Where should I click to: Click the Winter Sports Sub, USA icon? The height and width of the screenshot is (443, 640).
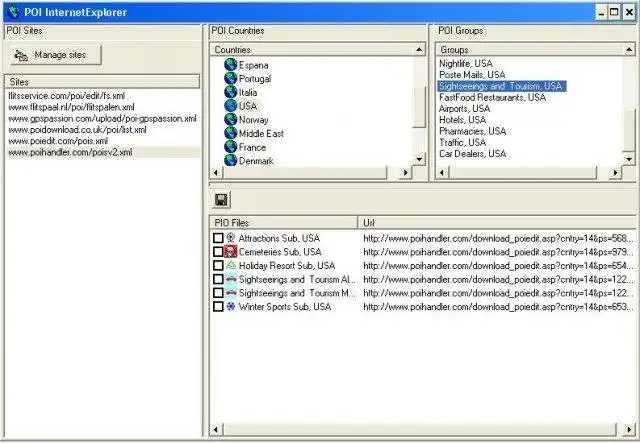click(x=231, y=306)
